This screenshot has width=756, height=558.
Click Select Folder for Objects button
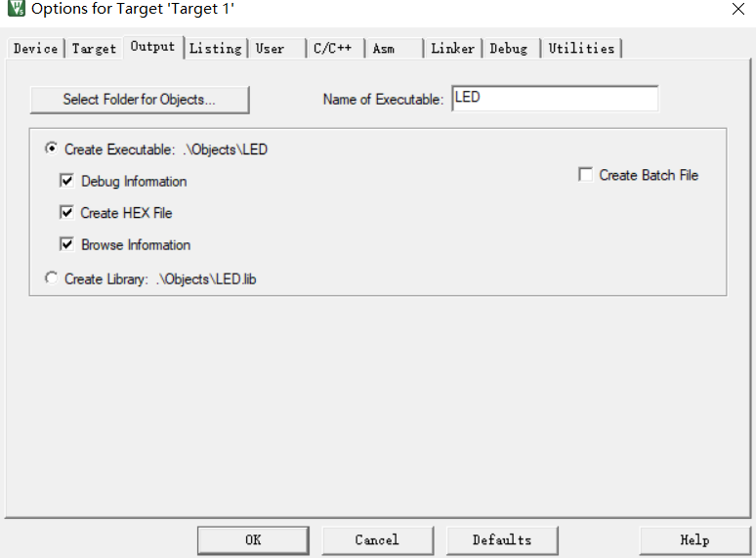tap(140, 100)
